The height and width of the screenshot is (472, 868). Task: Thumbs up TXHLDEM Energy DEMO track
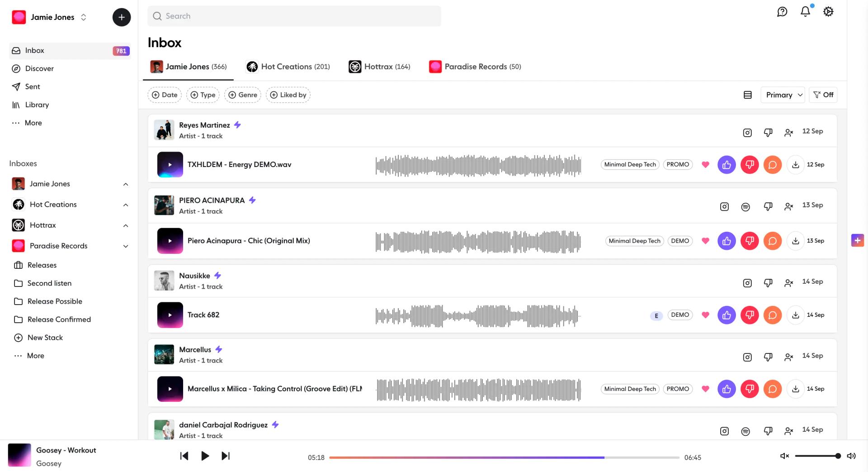(726, 165)
